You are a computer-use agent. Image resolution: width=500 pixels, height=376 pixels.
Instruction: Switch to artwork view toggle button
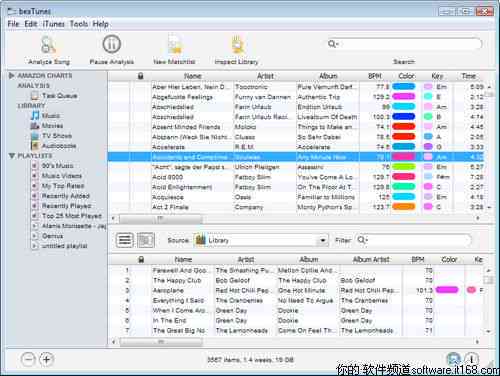tap(146, 240)
